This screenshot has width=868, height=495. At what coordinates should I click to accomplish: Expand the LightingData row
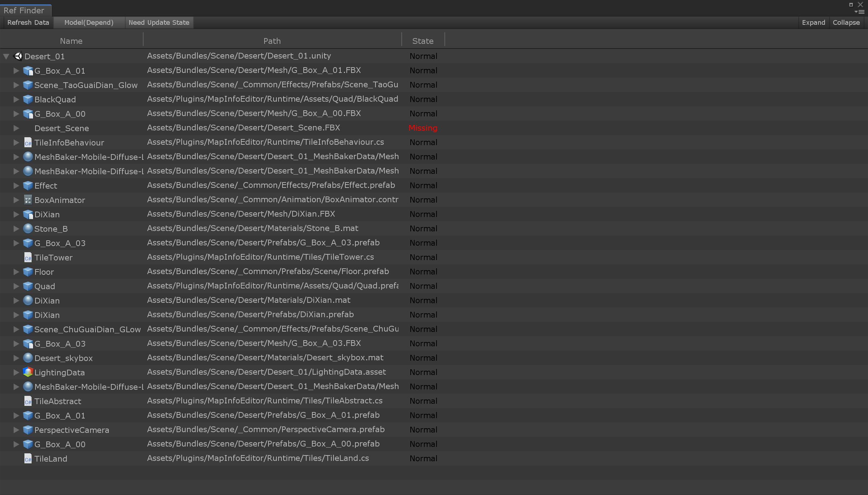click(x=16, y=373)
